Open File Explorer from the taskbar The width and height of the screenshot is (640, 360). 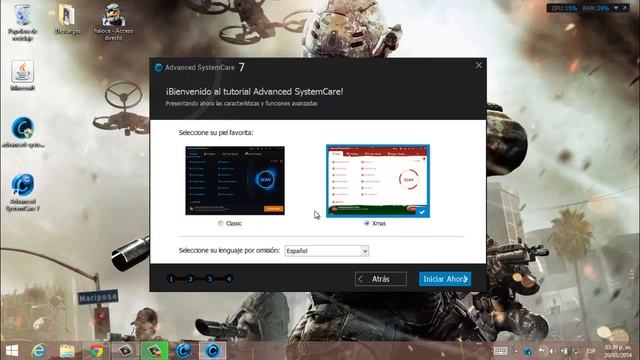[67, 351]
